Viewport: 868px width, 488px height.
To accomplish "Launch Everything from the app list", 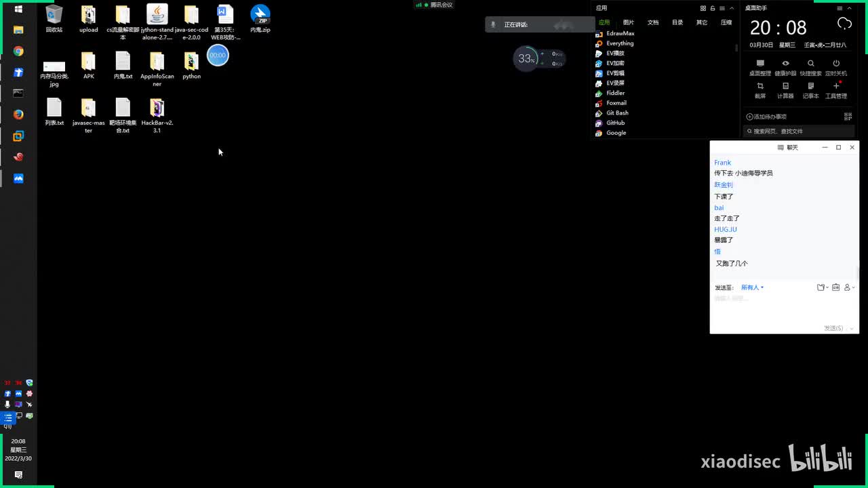I will pos(614,43).
